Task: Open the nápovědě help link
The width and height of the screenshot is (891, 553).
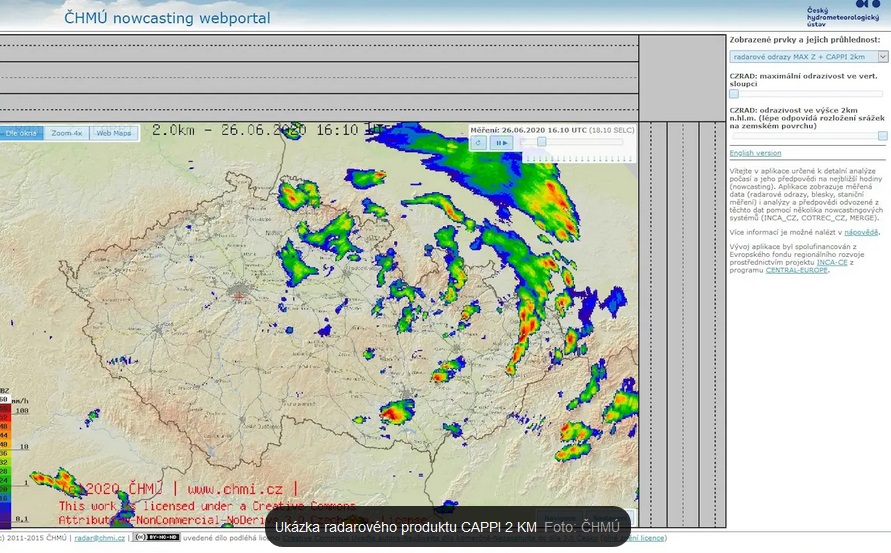Action: tap(861, 232)
